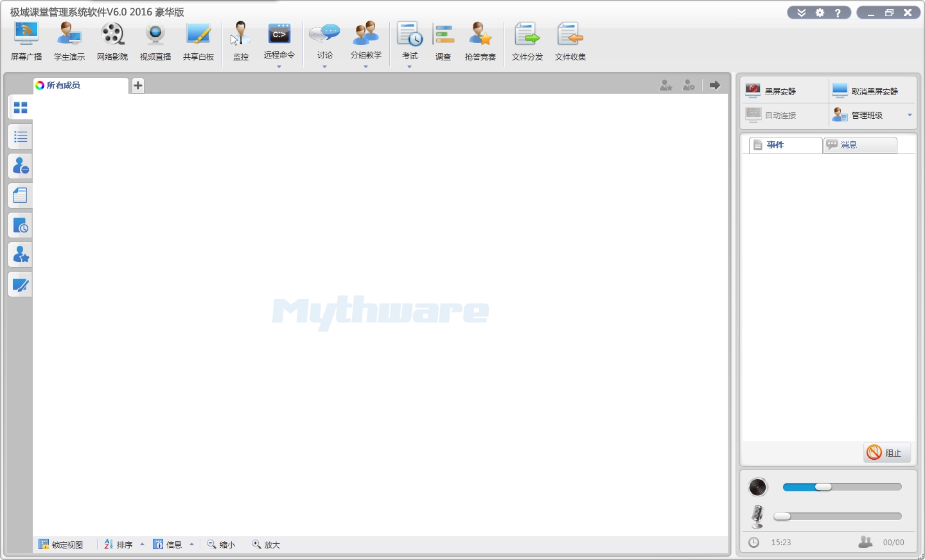
Task: Select the All Members (所有成员) tab
Action: (x=80, y=85)
